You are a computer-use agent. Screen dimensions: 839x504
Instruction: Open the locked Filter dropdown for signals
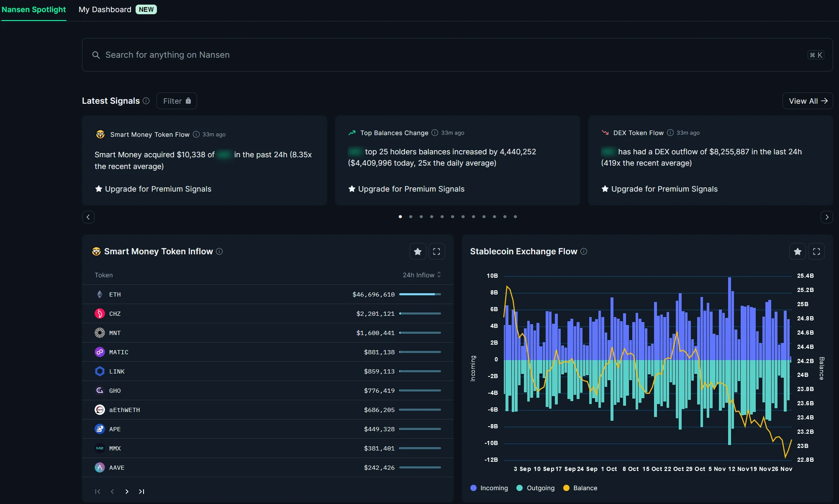click(177, 101)
